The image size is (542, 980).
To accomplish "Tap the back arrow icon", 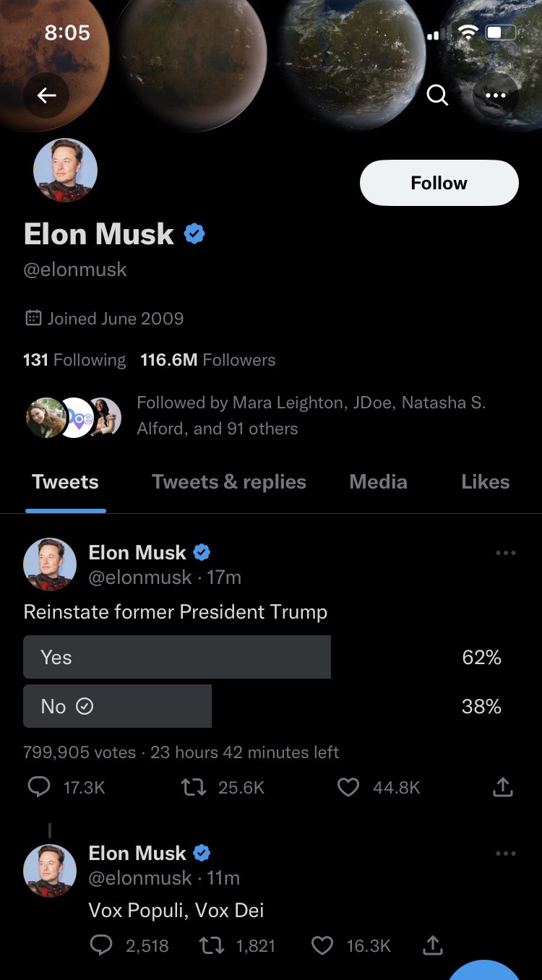I will (47, 95).
